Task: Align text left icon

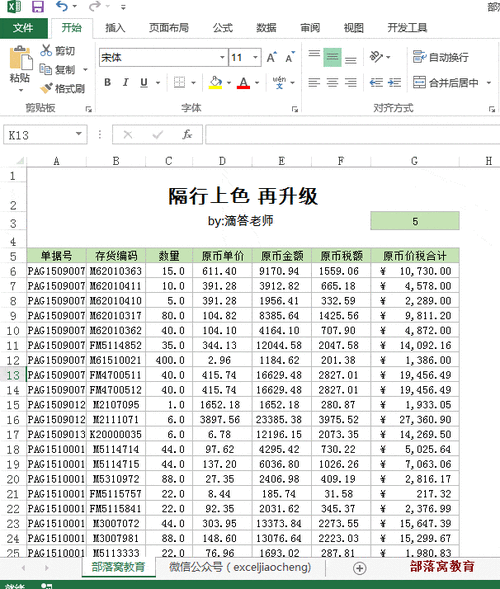Action: pos(314,82)
